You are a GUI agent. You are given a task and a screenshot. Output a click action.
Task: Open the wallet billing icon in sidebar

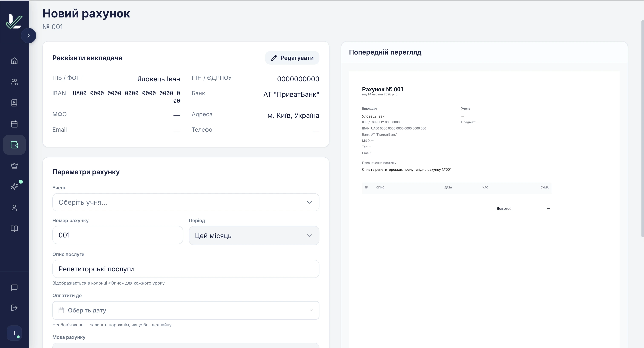tap(14, 145)
